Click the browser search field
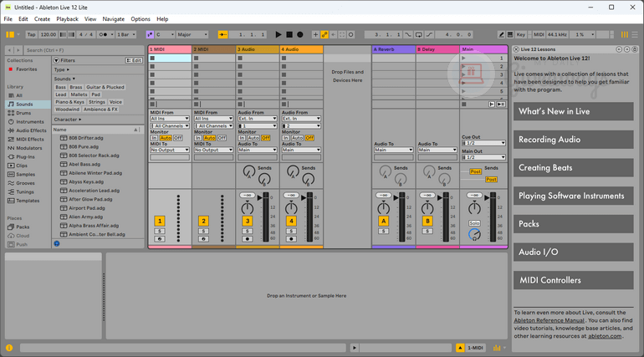 coord(84,50)
